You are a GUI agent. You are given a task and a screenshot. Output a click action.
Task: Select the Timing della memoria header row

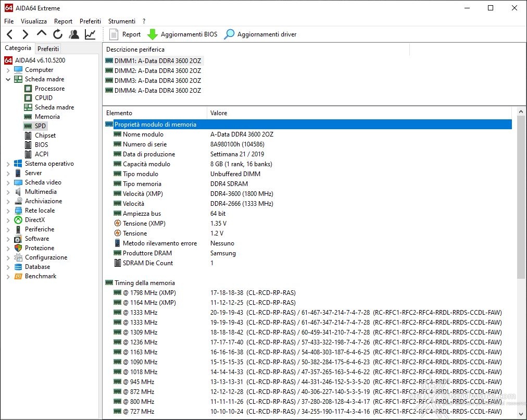pos(308,283)
